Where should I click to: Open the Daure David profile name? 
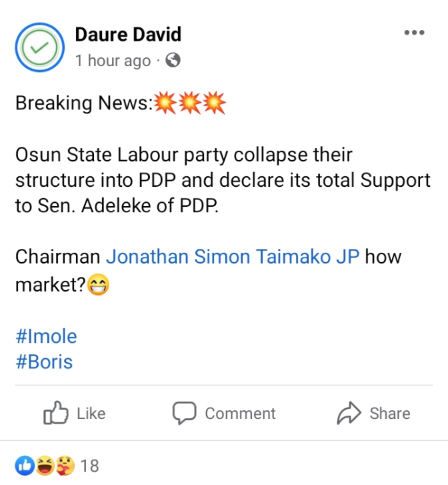tap(128, 34)
